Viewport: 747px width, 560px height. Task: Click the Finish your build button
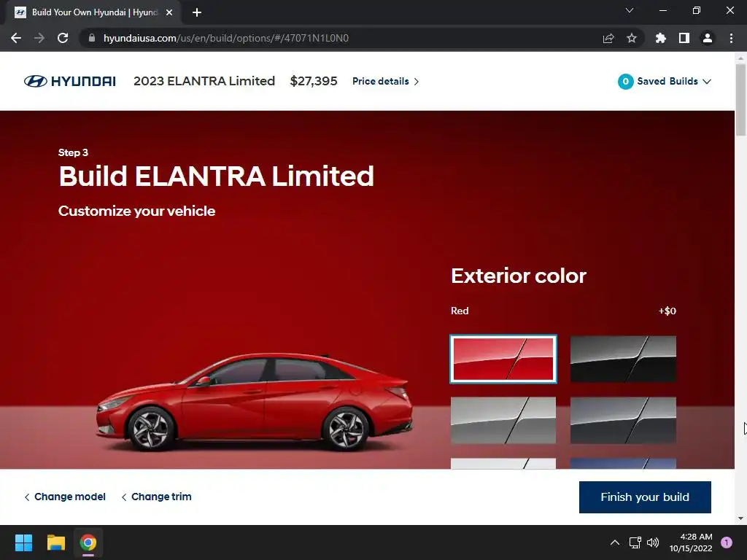[x=645, y=497]
